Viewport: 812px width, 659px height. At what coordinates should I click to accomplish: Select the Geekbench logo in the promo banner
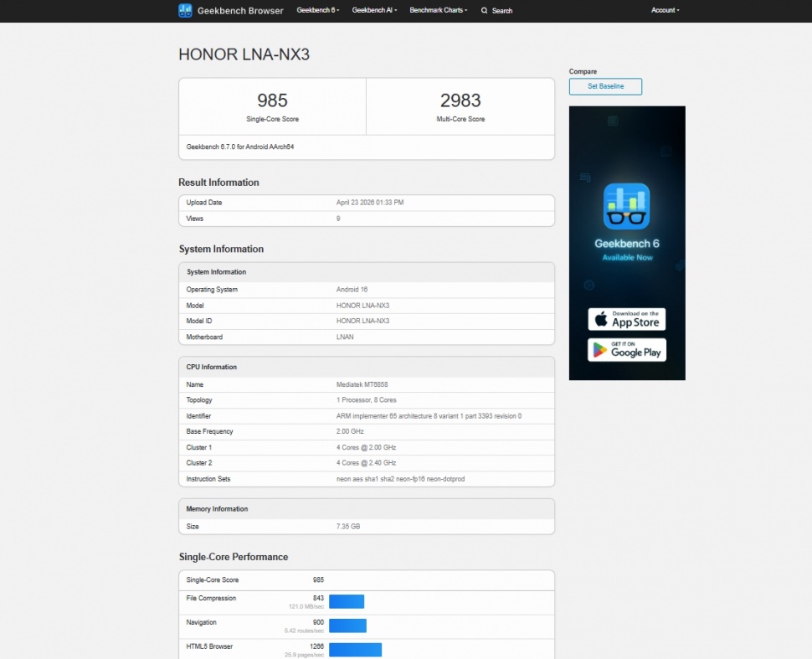pos(626,205)
